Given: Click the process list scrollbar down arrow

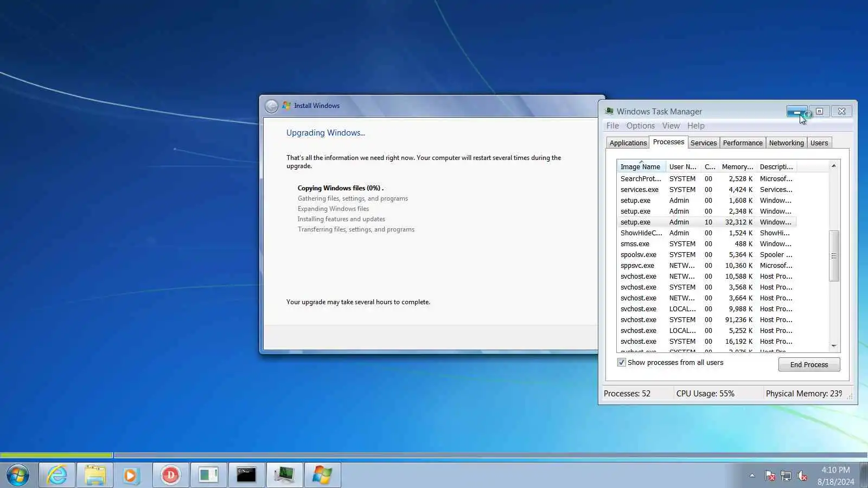Looking at the screenshot, I should point(834,346).
